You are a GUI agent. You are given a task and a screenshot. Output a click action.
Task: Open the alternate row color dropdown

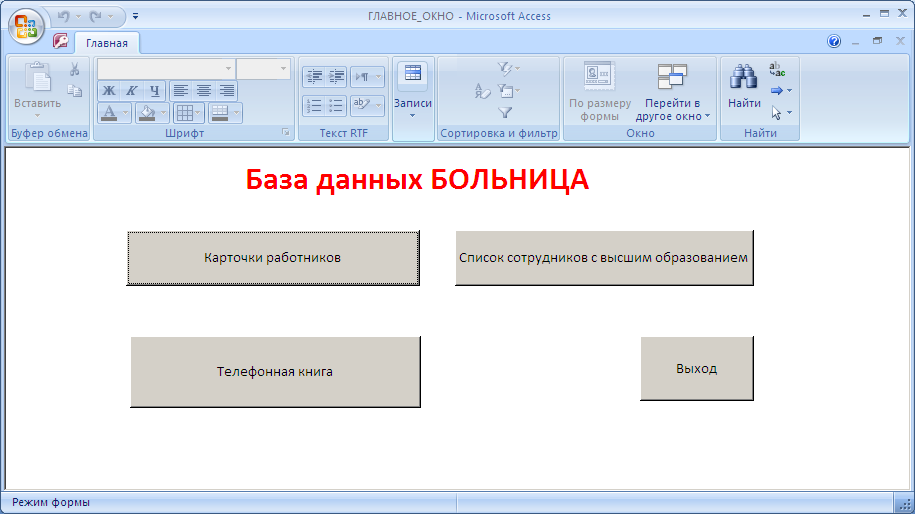[x=236, y=113]
